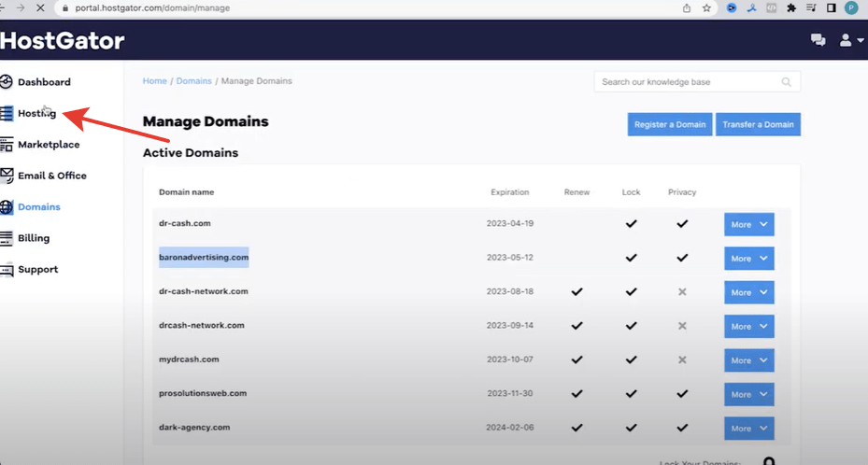
Task: Toggle Privacy checkmark for dark-agency.com
Action: [x=682, y=428]
